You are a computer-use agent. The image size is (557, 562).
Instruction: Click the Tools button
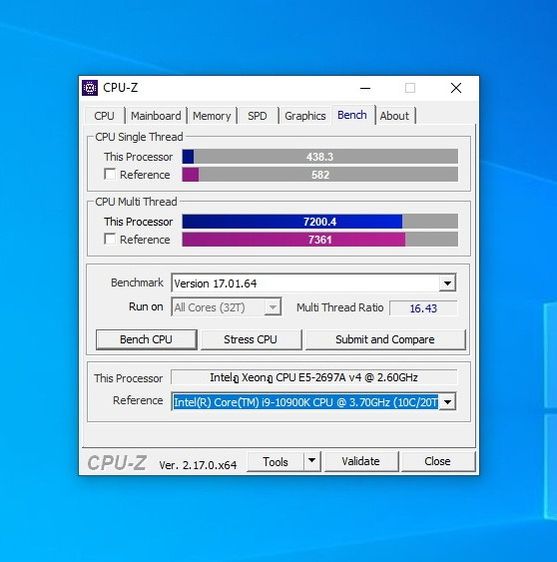[275, 462]
